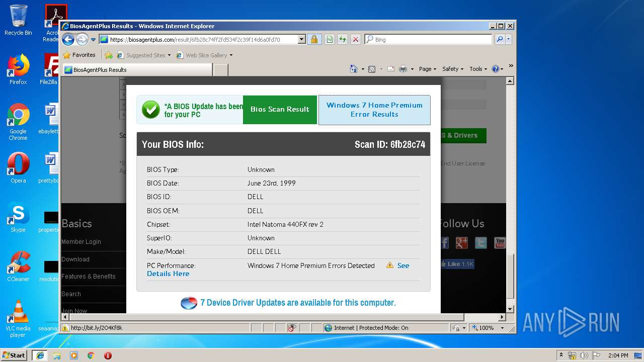Click the security lock icon in address bar
The width and height of the screenshot is (644, 362).
[314, 39]
